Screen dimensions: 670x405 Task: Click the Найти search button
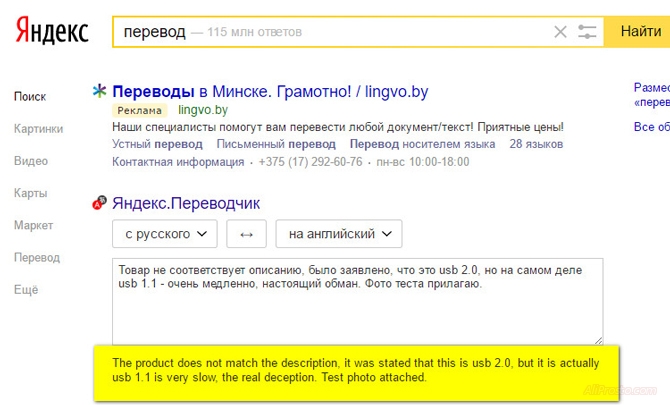point(638,32)
